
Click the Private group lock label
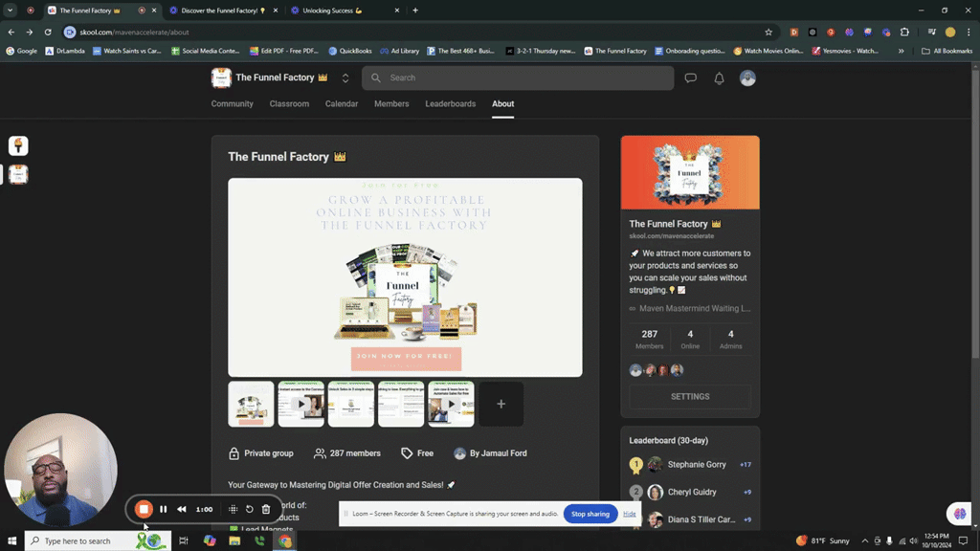click(x=261, y=453)
